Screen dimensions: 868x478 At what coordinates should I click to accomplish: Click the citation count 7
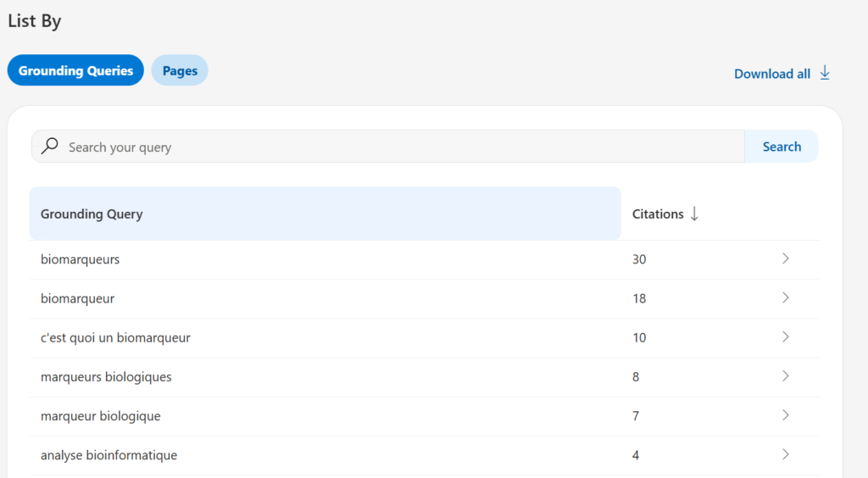pyautogui.click(x=636, y=417)
